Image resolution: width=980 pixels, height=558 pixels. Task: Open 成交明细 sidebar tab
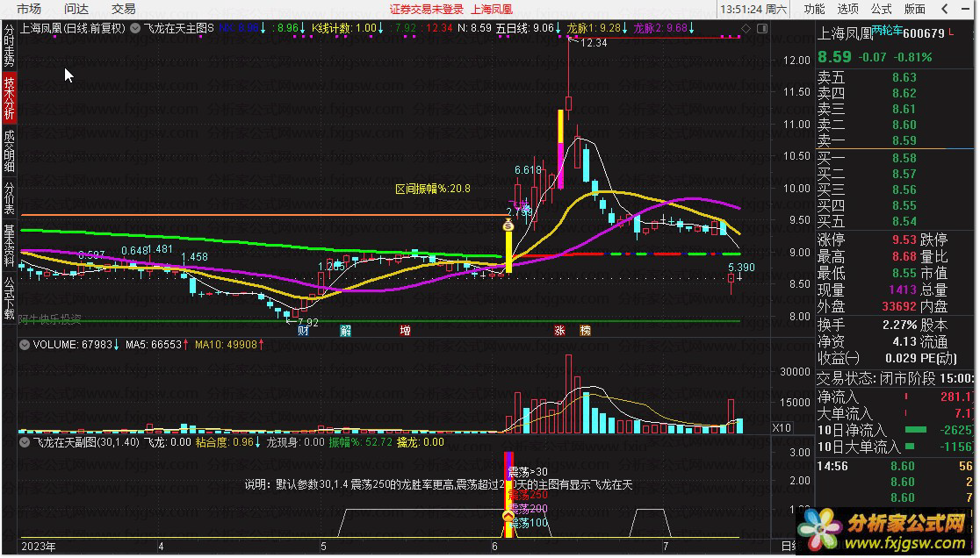[x=9, y=150]
